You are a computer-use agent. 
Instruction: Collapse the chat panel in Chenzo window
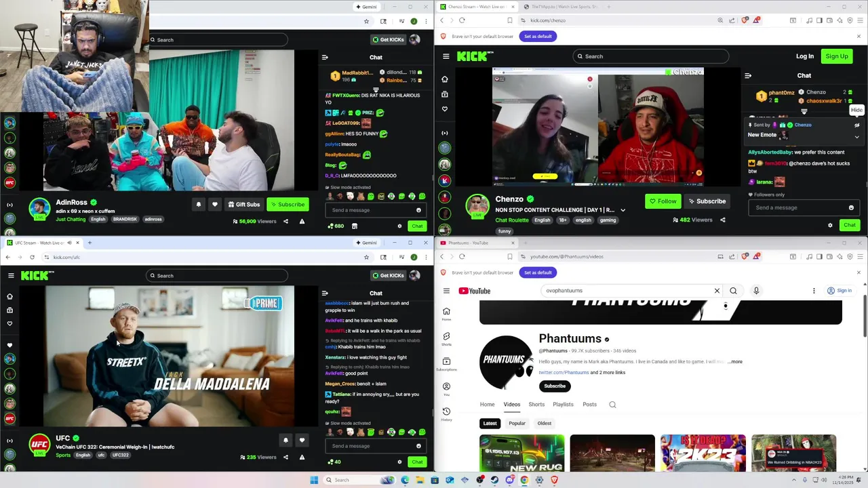[x=748, y=75]
